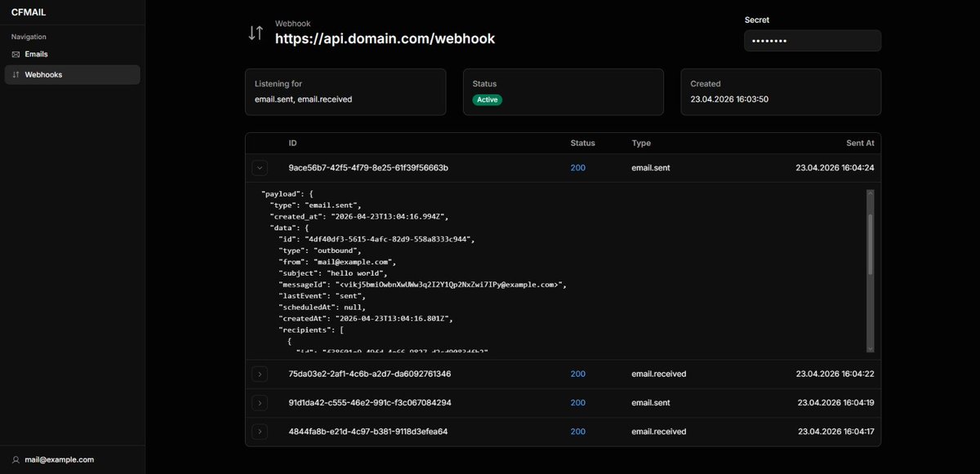Click the payload scrollbar down arrow
Viewport: 980px width, 474px height.
(x=870, y=348)
